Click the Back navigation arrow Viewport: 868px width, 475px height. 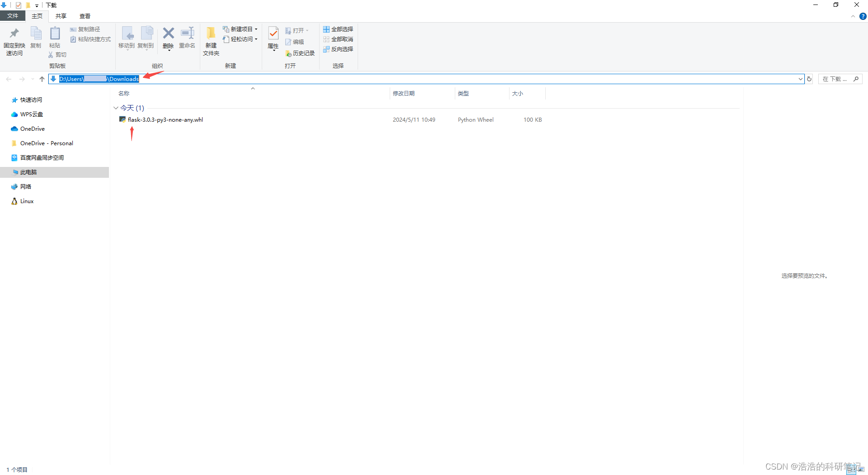coord(9,79)
